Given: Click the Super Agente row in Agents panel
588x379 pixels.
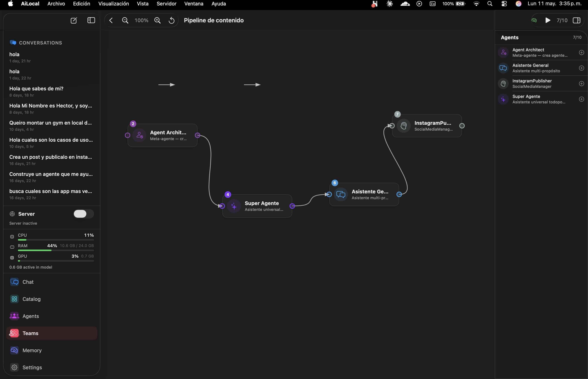Looking at the screenshot, I should coord(541,99).
